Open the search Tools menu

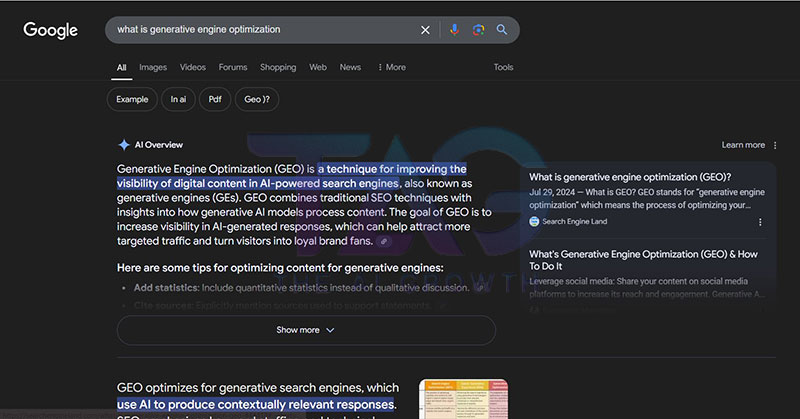pyautogui.click(x=503, y=67)
